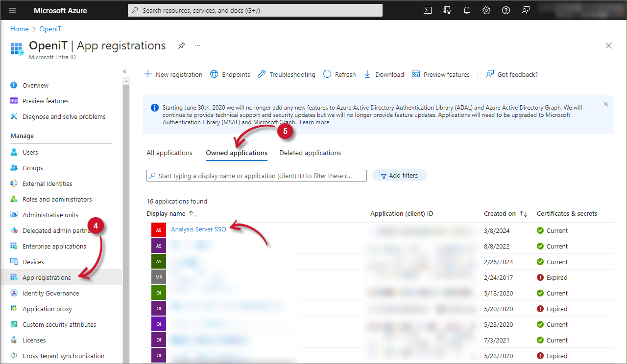Switch to the Deleted applications tab
627x364 pixels.
(310, 153)
